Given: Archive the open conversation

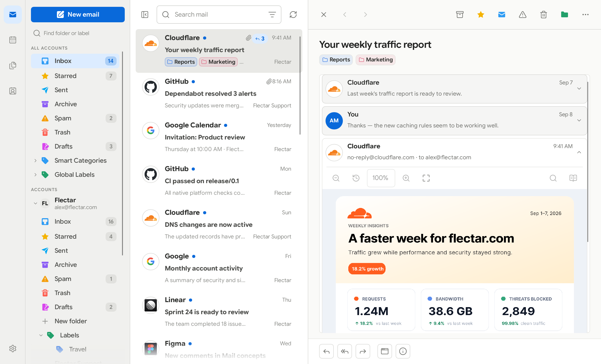Looking at the screenshot, I should 460,15.
